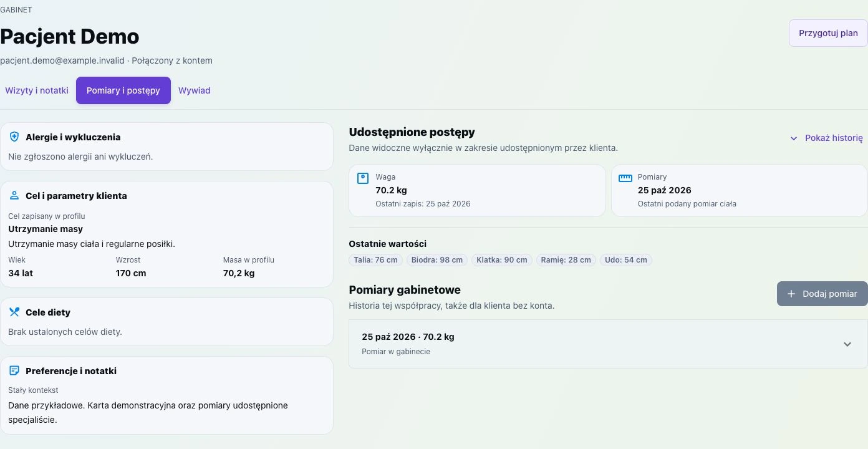Click the Biodra: 98 cm chip
This screenshot has width=868, height=449.
pos(437,260)
